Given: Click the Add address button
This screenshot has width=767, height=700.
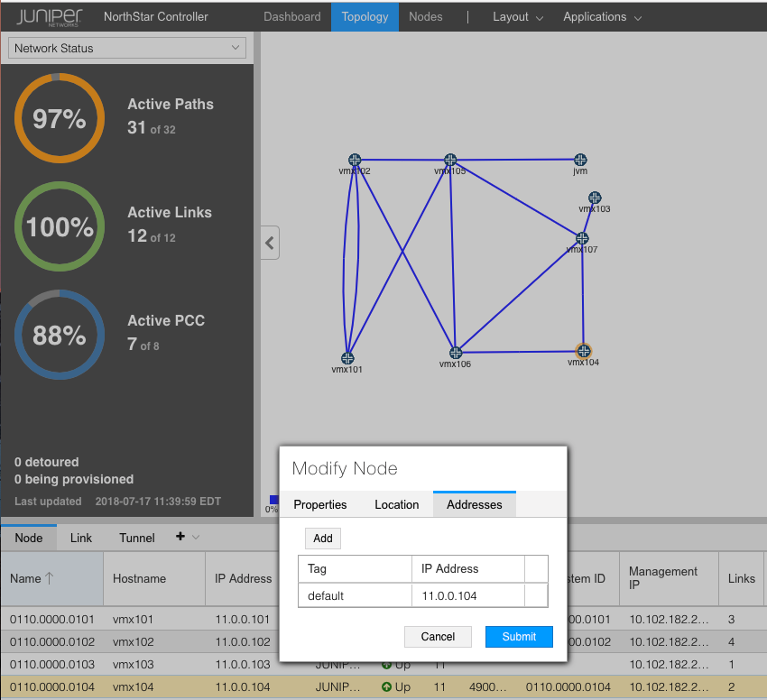Looking at the screenshot, I should [323, 539].
